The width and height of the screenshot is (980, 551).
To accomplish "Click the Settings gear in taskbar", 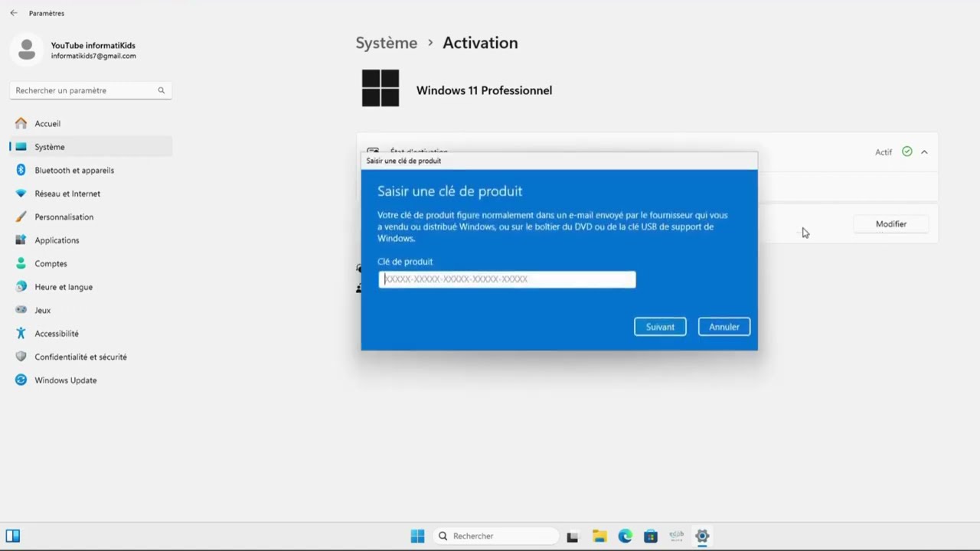I will pyautogui.click(x=702, y=536).
